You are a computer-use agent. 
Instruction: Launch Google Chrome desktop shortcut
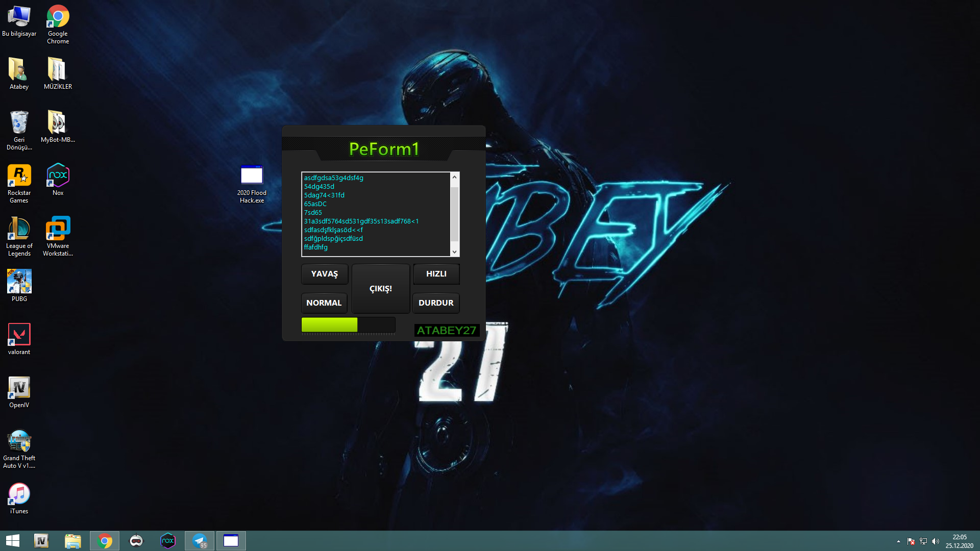click(58, 24)
